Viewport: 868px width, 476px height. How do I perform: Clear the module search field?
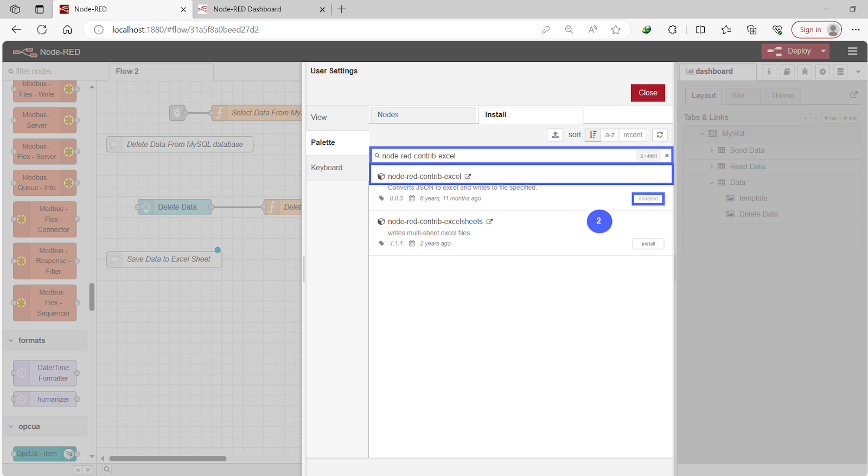click(x=667, y=156)
